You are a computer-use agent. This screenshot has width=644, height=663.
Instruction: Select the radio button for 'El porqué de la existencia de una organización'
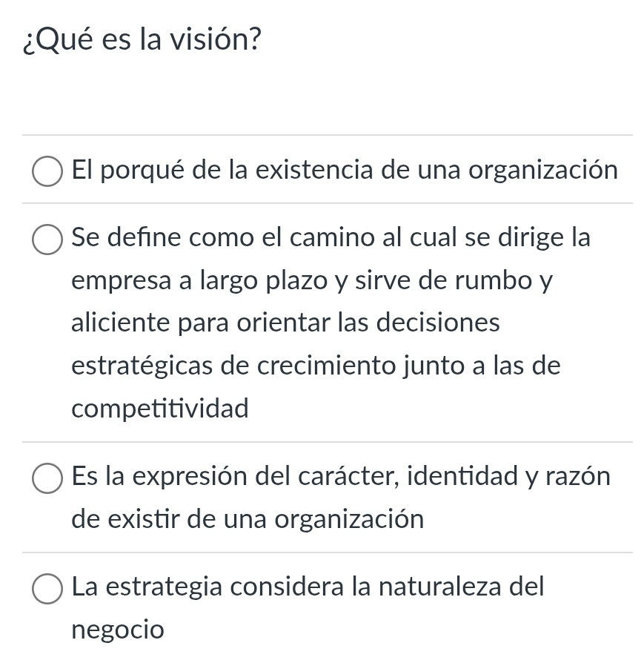tap(47, 171)
